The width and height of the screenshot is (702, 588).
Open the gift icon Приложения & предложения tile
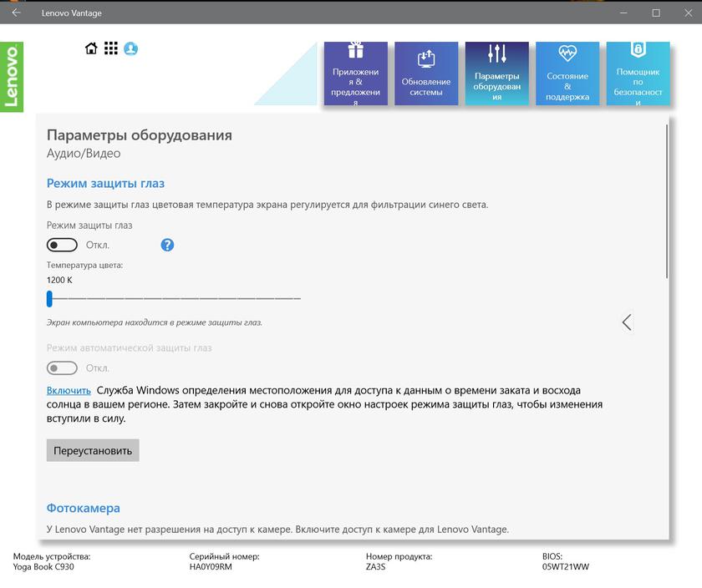tap(356, 74)
